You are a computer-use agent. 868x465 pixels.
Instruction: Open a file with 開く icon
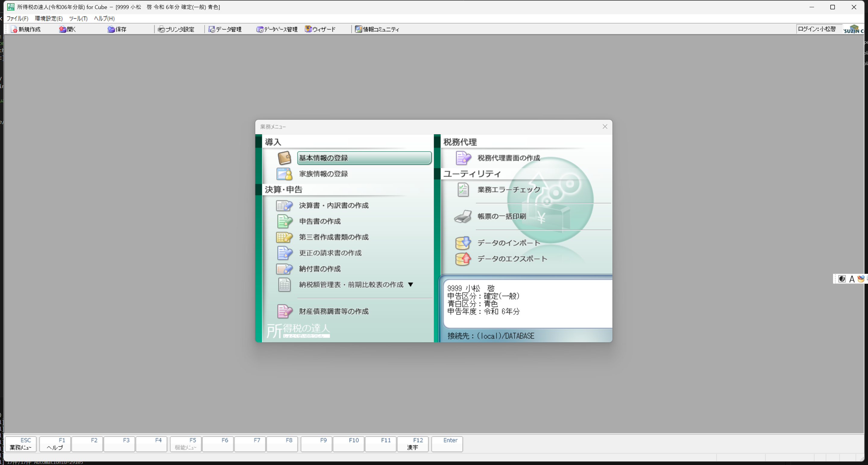[x=63, y=29]
